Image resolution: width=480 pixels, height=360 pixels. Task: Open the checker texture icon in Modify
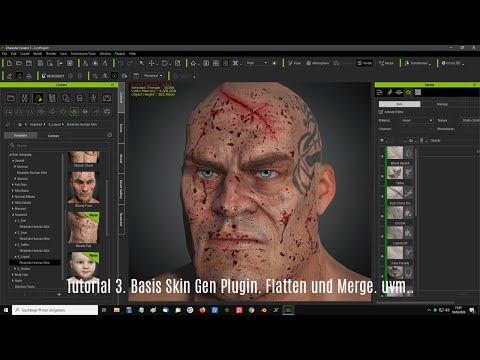[418, 92]
